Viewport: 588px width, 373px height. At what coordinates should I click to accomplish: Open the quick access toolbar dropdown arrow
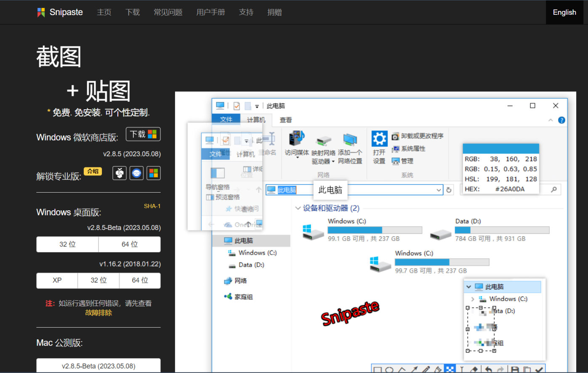click(257, 106)
